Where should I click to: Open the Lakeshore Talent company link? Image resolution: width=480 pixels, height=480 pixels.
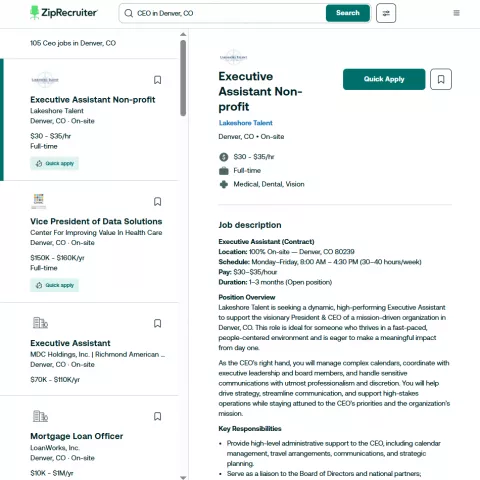pos(246,123)
